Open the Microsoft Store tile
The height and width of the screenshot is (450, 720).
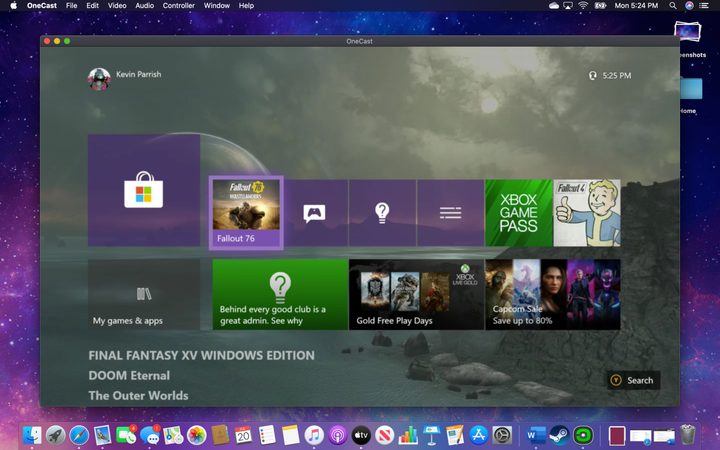[x=144, y=190]
